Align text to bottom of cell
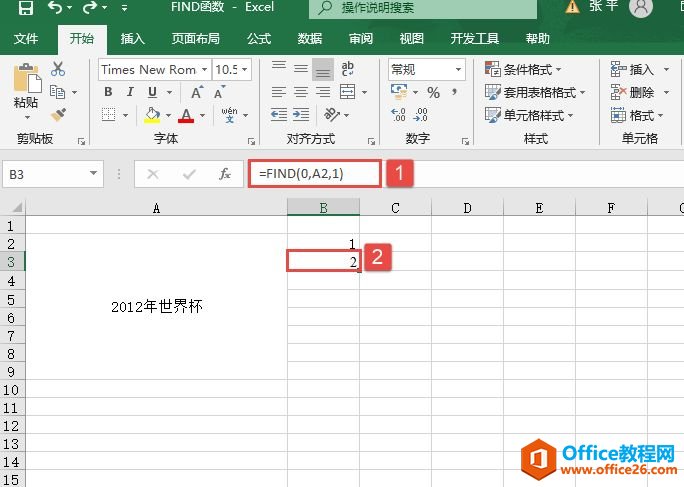Image resolution: width=684 pixels, height=487 pixels. coord(323,70)
